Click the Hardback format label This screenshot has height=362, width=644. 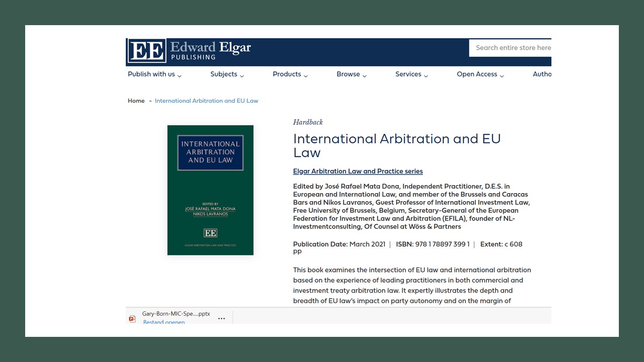tap(308, 122)
